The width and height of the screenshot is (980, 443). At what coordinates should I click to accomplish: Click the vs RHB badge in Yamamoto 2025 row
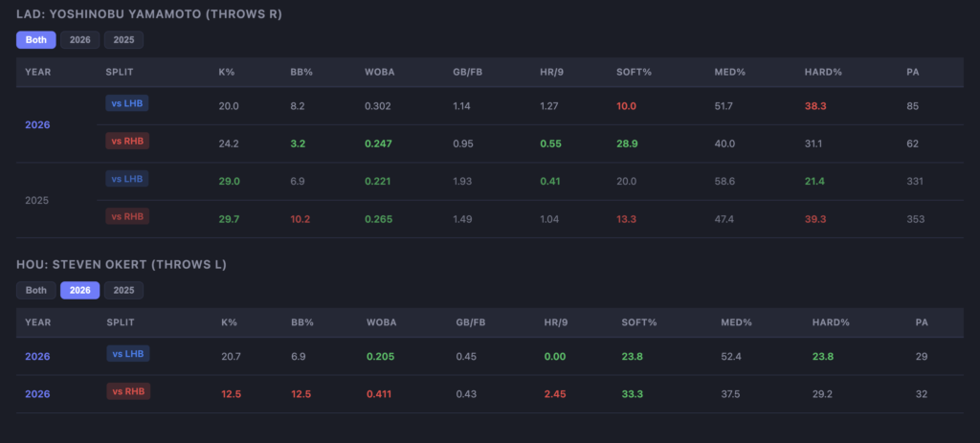point(127,216)
